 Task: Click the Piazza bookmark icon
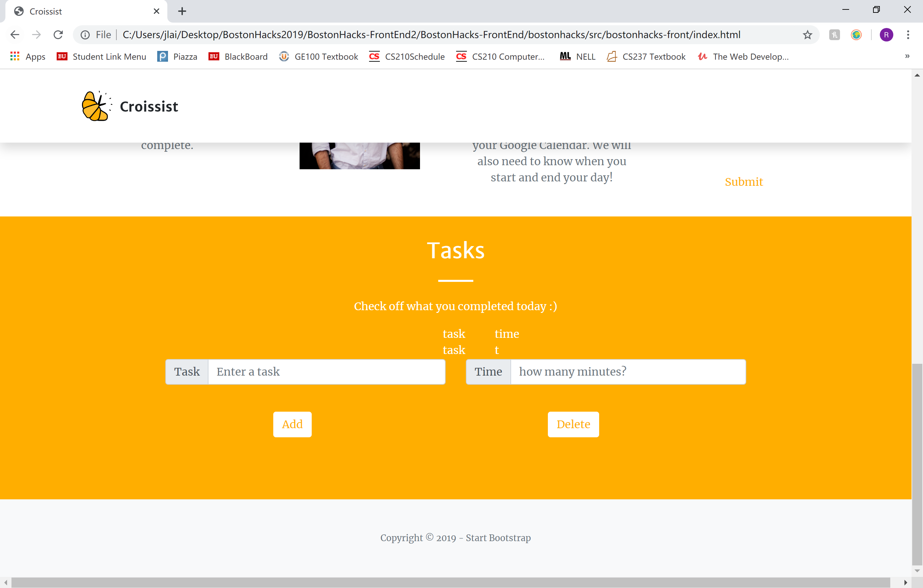pos(163,56)
